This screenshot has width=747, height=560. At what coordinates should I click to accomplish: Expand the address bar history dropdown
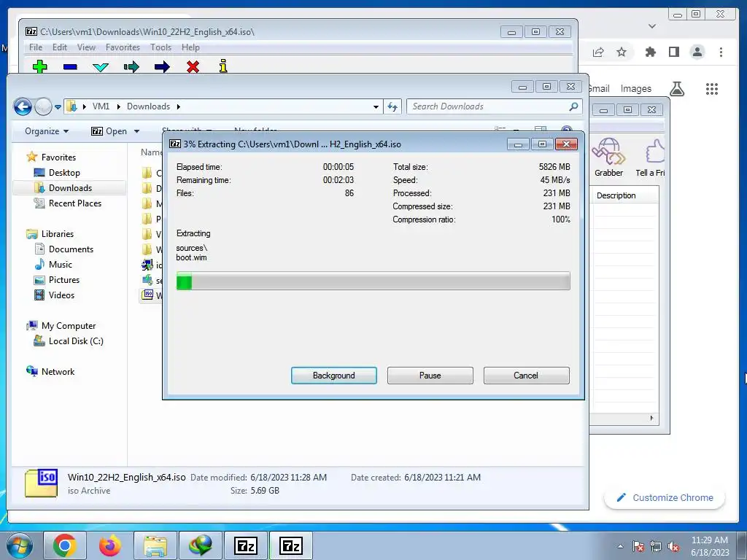(376, 106)
